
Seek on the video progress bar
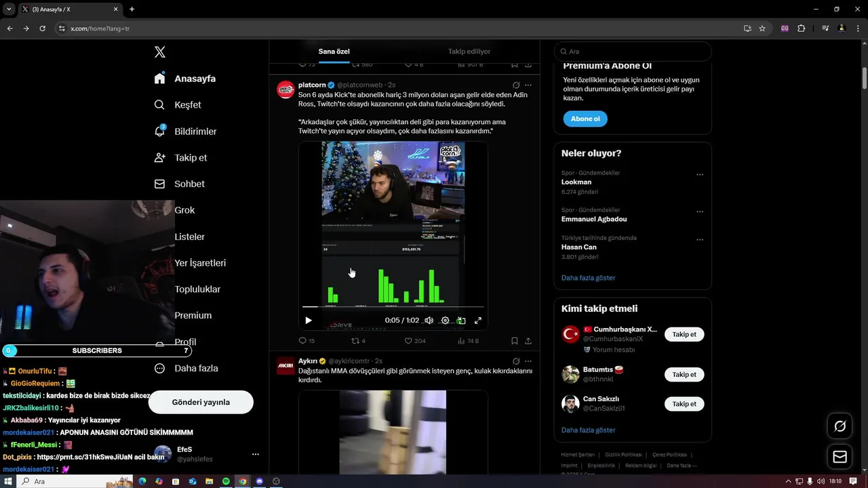point(393,307)
